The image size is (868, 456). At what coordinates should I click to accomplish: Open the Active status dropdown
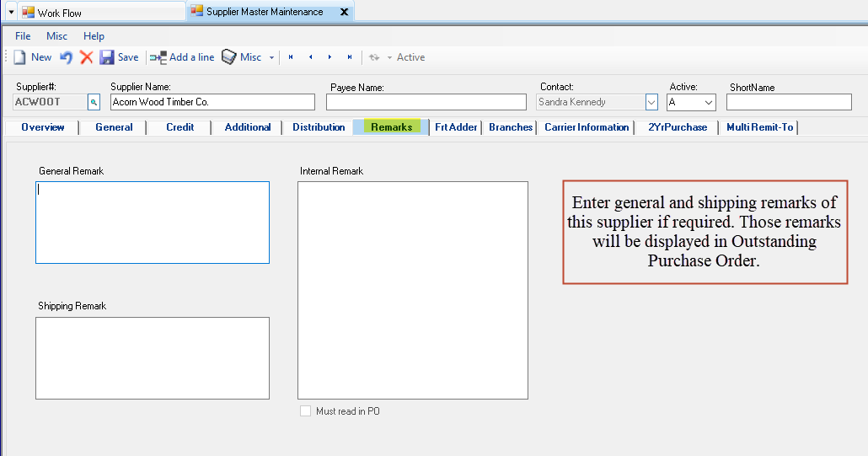tap(708, 102)
